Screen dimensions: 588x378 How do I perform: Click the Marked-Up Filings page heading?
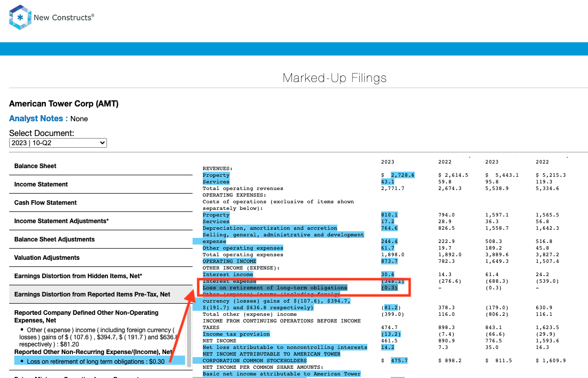point(334,78)
